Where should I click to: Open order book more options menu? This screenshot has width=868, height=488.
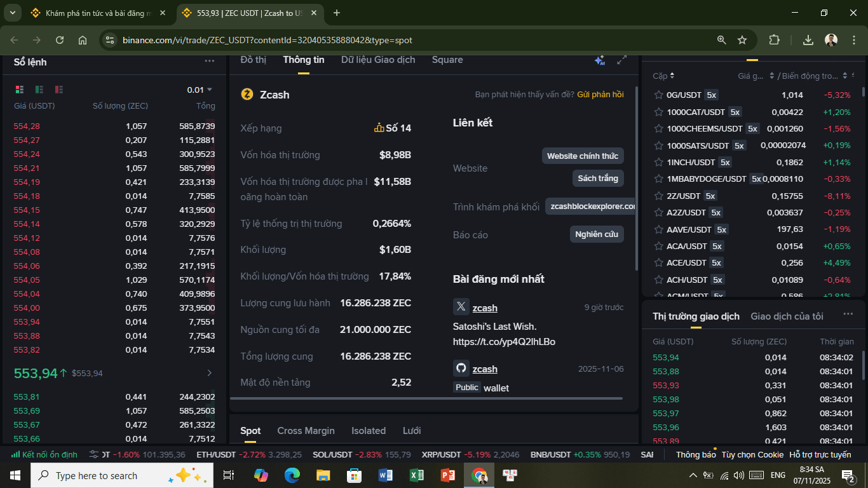click(210, 62)
